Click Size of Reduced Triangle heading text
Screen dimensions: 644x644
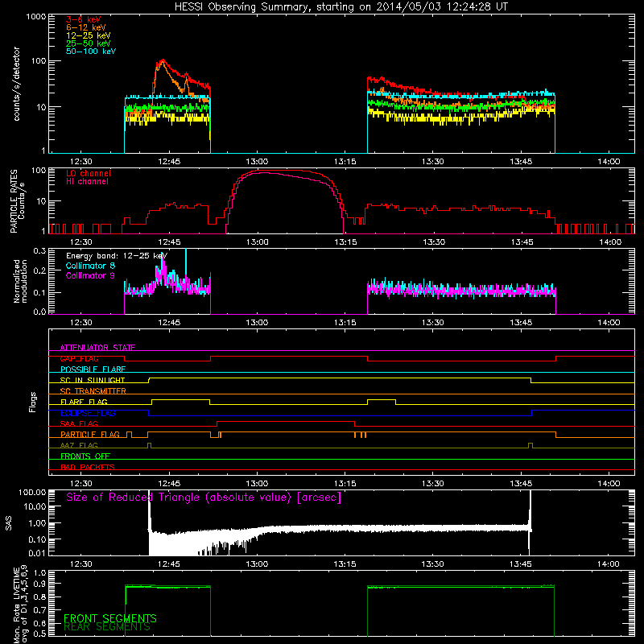(x=204, y=497)
